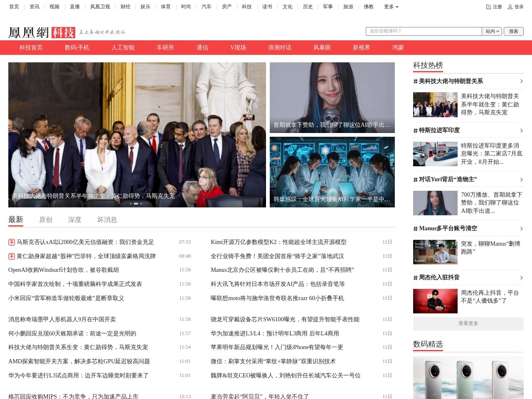Click the red 凤 badge before the 黄仁勋 headline
This screenshot has height=399, width=532.
pyautogui.click(x=11, y=256)
